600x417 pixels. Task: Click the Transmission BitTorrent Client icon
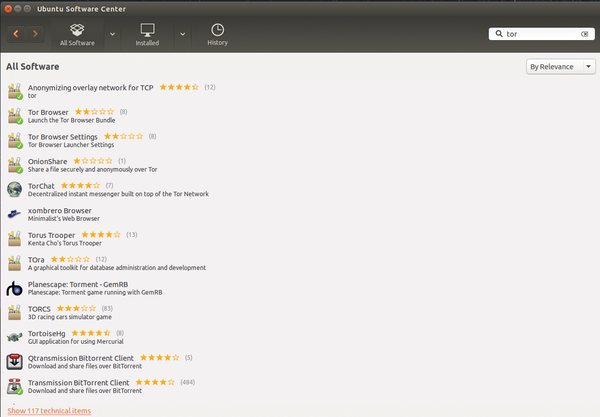tap(15, 386)
